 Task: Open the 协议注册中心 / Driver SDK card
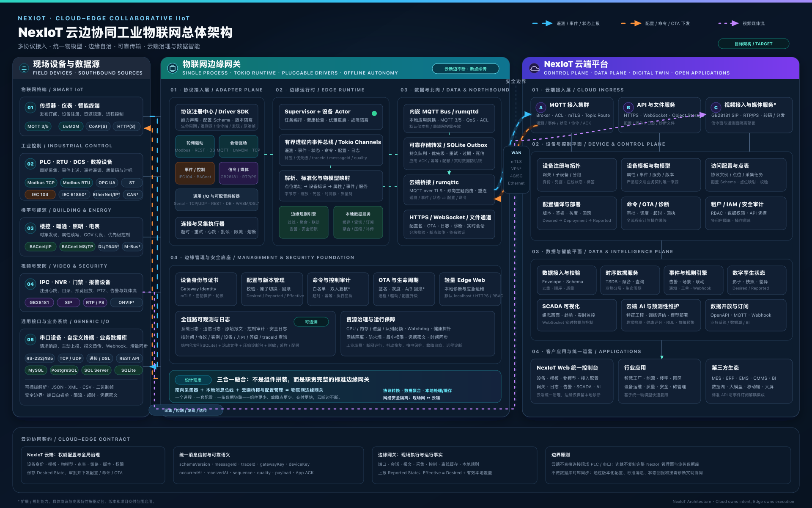217,117
